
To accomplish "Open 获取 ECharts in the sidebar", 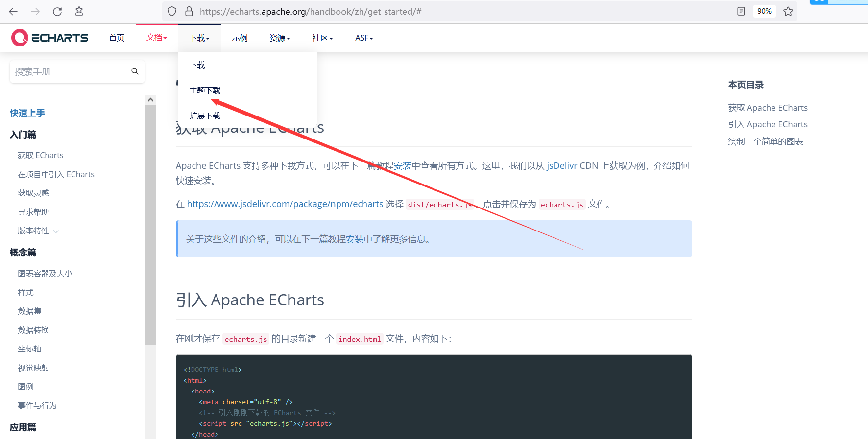I will [41, 155].
